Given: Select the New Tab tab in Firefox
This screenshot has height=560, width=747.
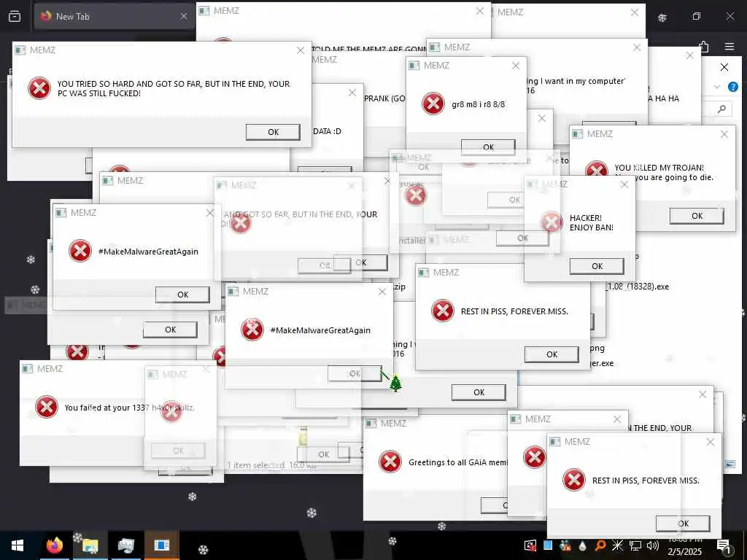Looking at the screenshot, I should (115, 16).
